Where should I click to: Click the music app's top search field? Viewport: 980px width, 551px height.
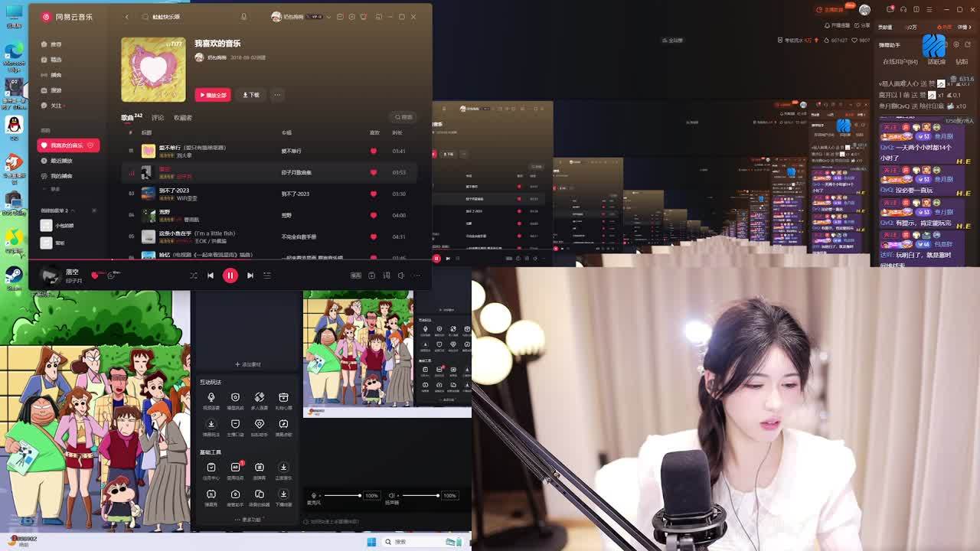198,17
